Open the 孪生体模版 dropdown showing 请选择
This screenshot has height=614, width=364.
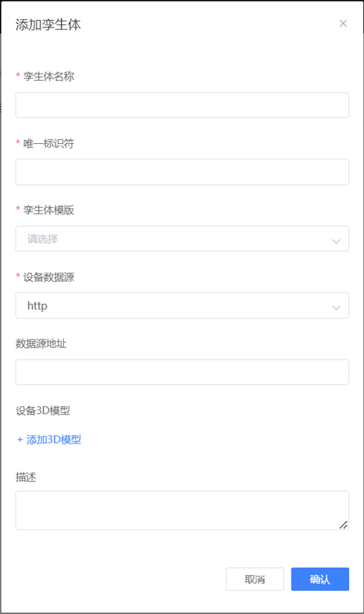[x=182, y=239]
